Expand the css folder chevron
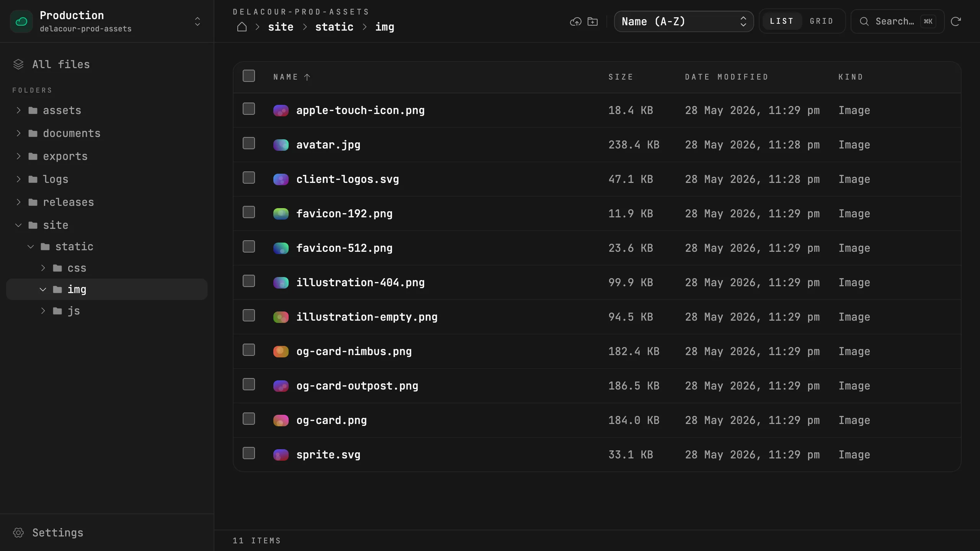Viewport: 980px width, 551px height. 43,268
